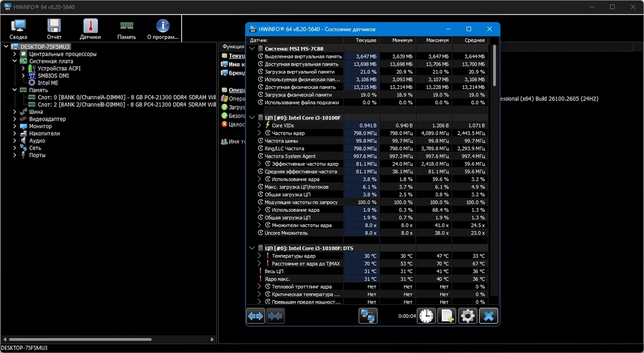Viewport: 644px width, 353px height.
Task: Click the SMBIOS DMI icon in tree
Action: point(31,76)
